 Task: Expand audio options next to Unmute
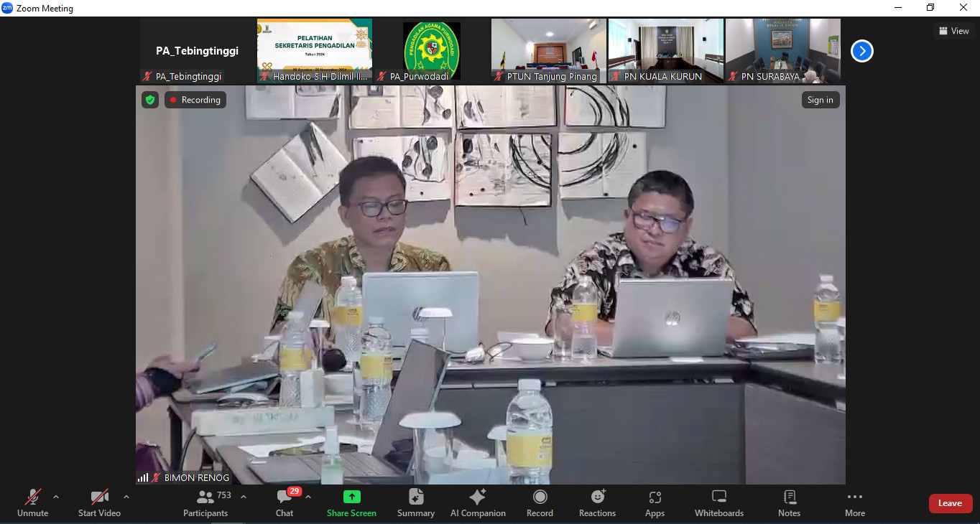(x=56, y=497)
